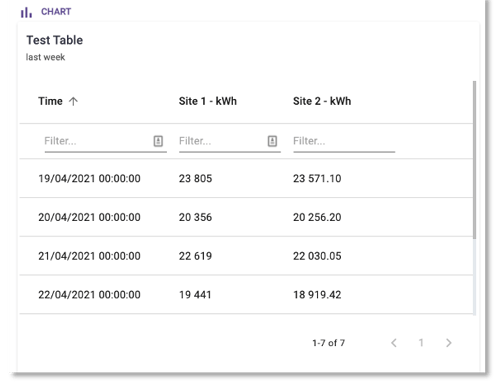Click the bar chart icon beside CHART

(x=26, y=12)
